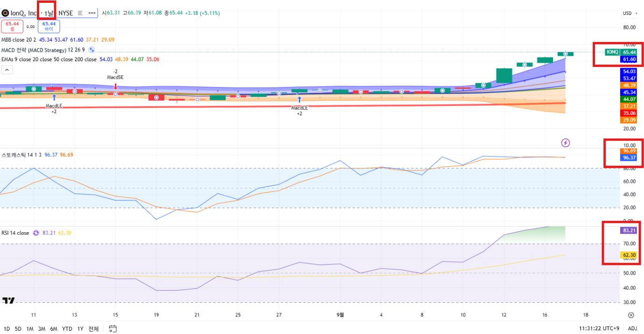This screenshot has height=334, width=644.
Task: Click the flag icon next to NYSE
Action: (80, 13)
